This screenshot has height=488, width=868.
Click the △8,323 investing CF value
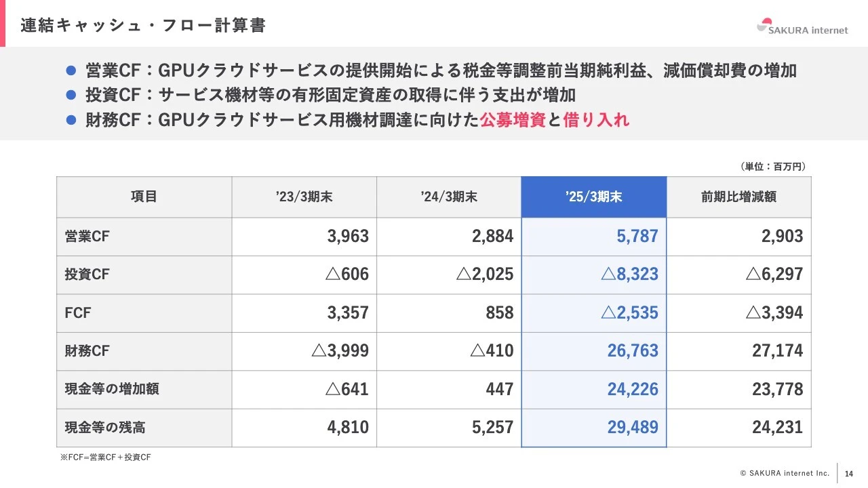tap(629, 274)
